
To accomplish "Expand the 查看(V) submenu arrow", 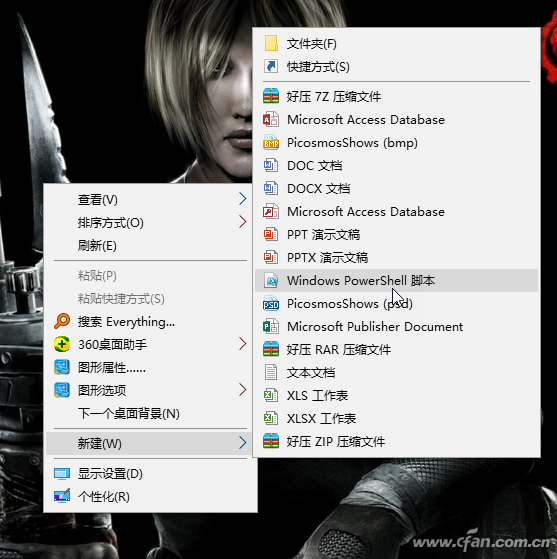I will tap(242, 199).
